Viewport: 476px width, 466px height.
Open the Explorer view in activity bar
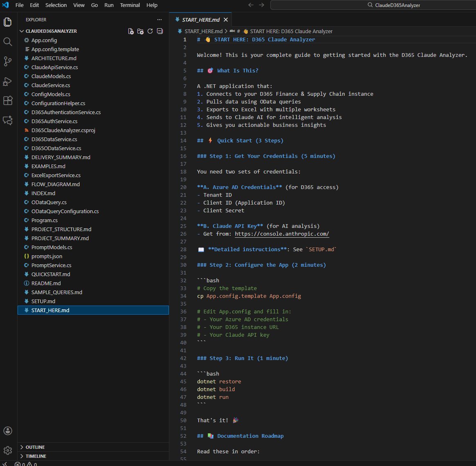click(8, 22)
